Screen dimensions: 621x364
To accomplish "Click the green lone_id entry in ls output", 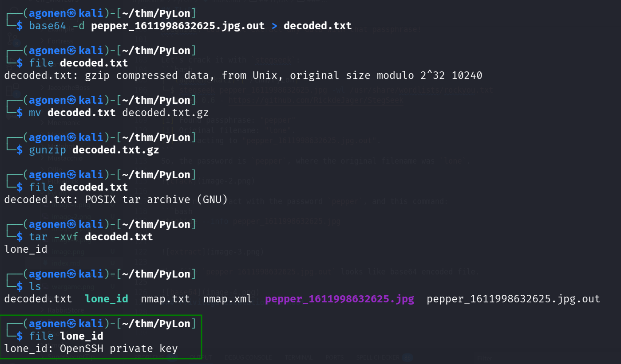I will [x=106, y=299].
